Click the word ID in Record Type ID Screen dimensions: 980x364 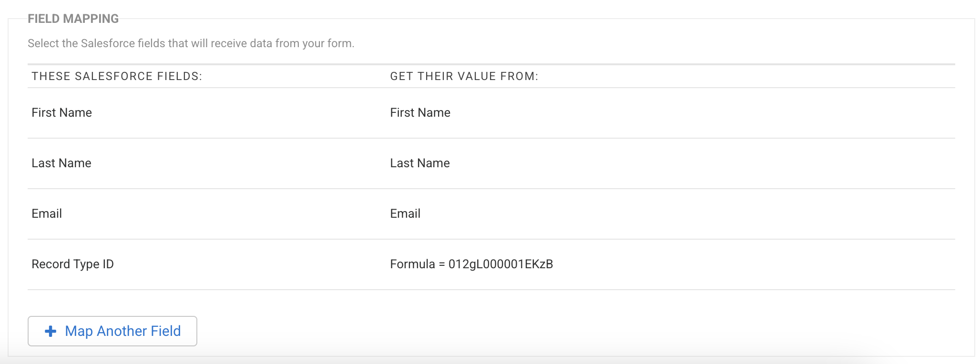point(108,264)
